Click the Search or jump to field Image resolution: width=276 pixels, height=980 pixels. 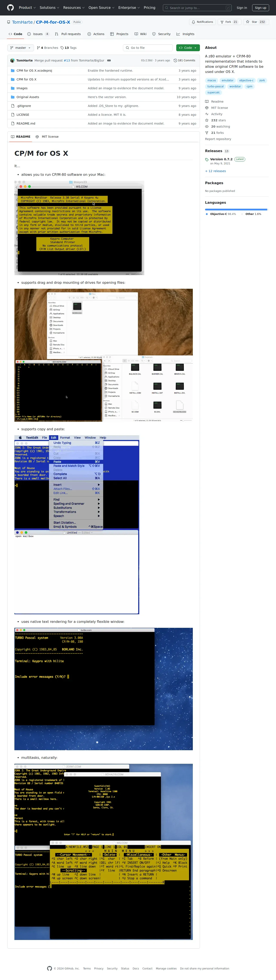coord(197,8)
